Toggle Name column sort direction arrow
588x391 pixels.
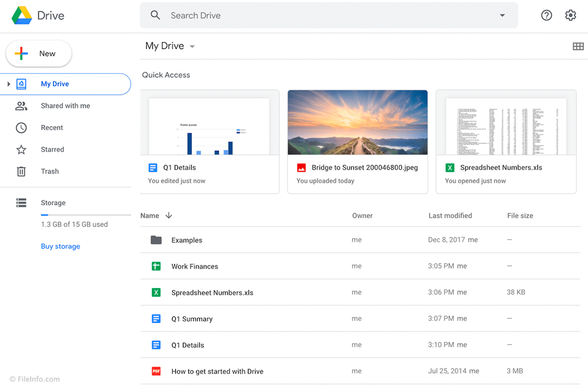click(x=169, y=215)
